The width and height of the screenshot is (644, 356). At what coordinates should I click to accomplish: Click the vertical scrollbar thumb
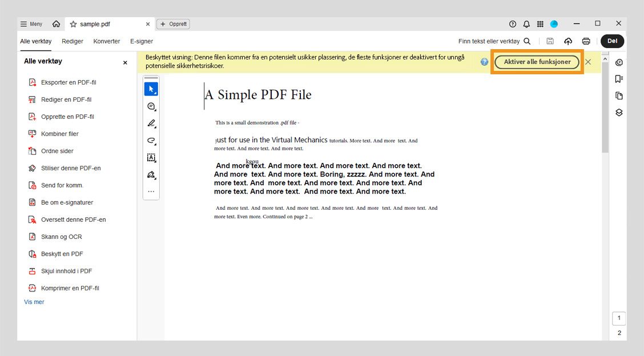point(605,108)
